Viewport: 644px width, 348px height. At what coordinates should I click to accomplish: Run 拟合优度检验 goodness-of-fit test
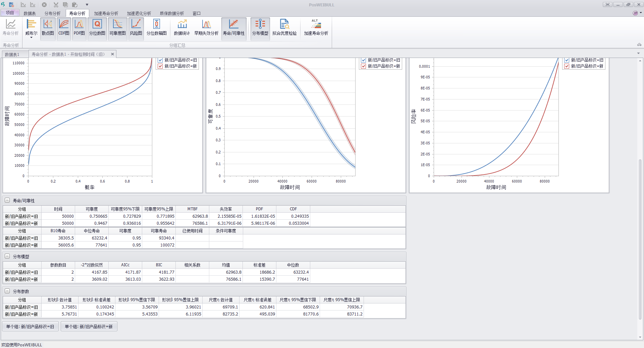click(x=284, y=29)
